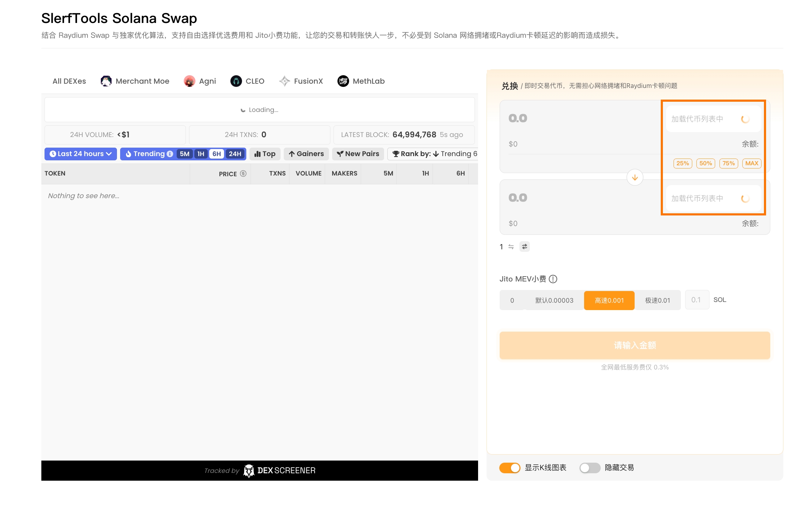Click the swap direction down-arrow icon
Viewport: 812px width, 522px height.
tap(635, 178)
